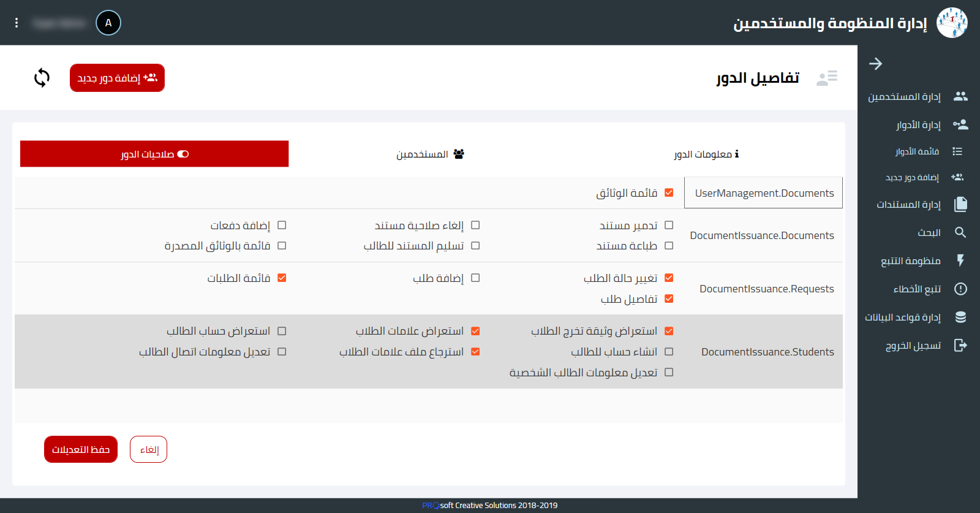Click the تسجيل الخروج logout icon
This screenshot has height=513, width=980.
pos(960,345)
